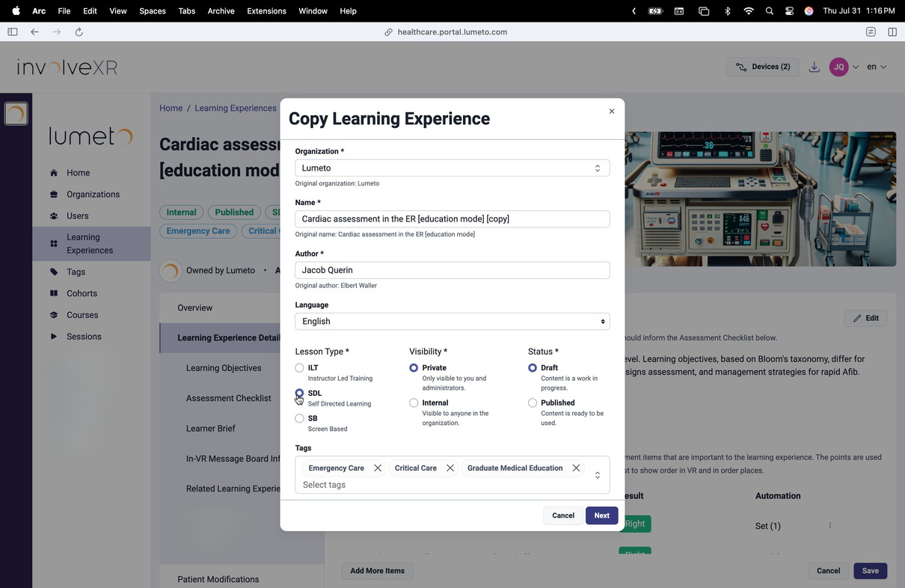The height and width of the screenshot is (588, 905).
Task: Reload the current page
Action: (79, 32)
